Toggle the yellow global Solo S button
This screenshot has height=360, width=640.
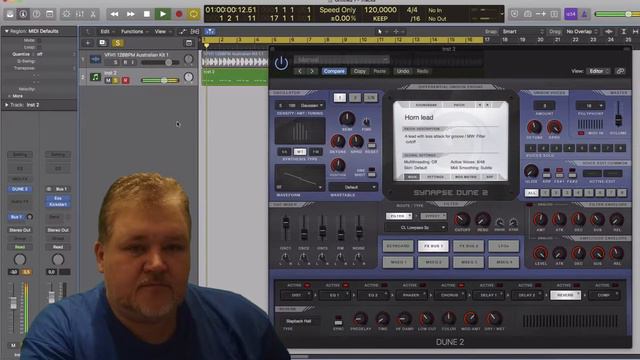118,43
